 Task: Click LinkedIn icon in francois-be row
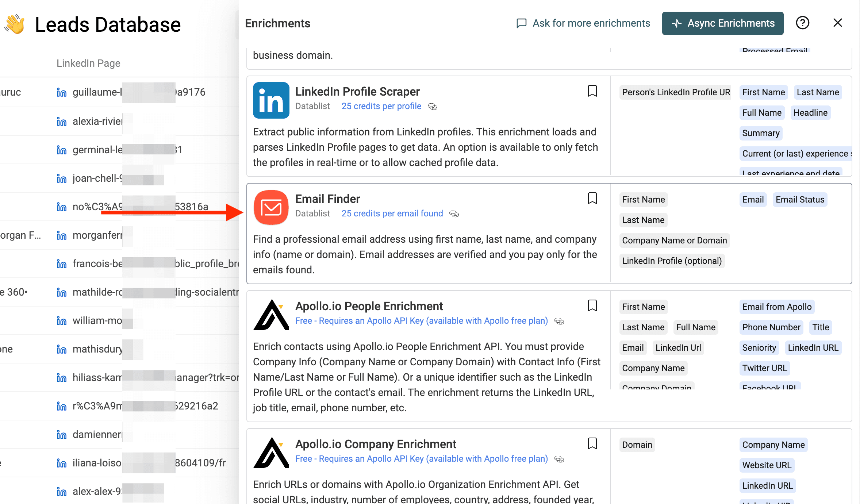pyautogui.click(x=61, y=263)
